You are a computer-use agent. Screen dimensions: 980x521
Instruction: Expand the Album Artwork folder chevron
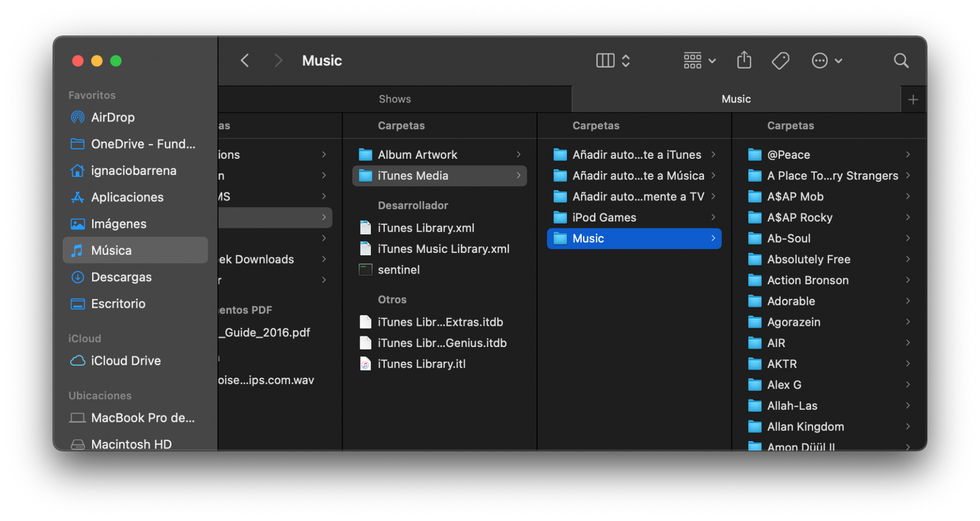click(518, 154)
